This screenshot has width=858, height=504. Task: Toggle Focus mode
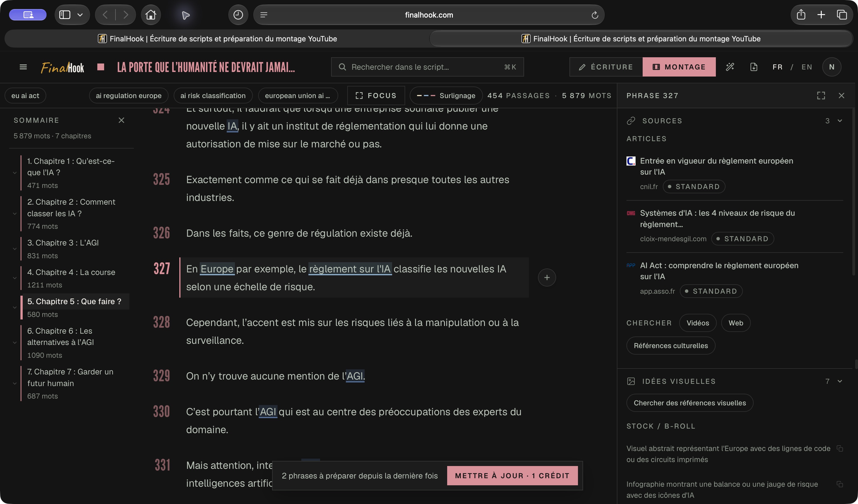point(376,96)
